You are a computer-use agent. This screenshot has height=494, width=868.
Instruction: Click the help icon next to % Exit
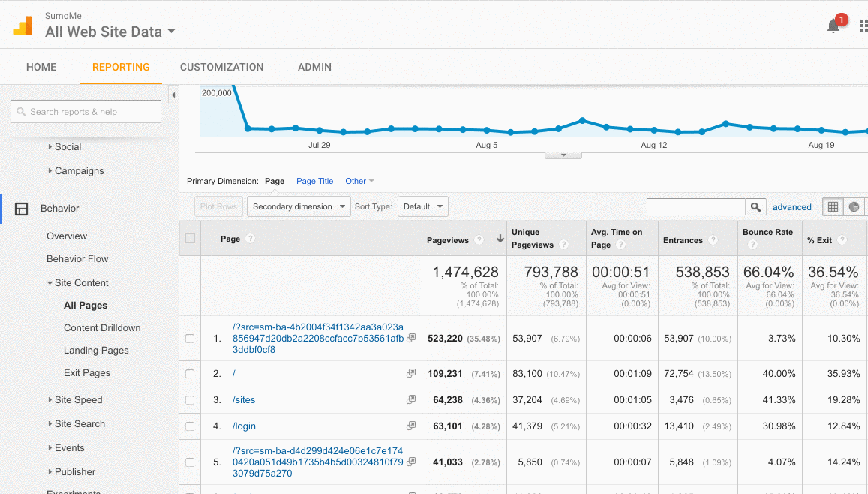pyautogui.click(x=842, y=239)
